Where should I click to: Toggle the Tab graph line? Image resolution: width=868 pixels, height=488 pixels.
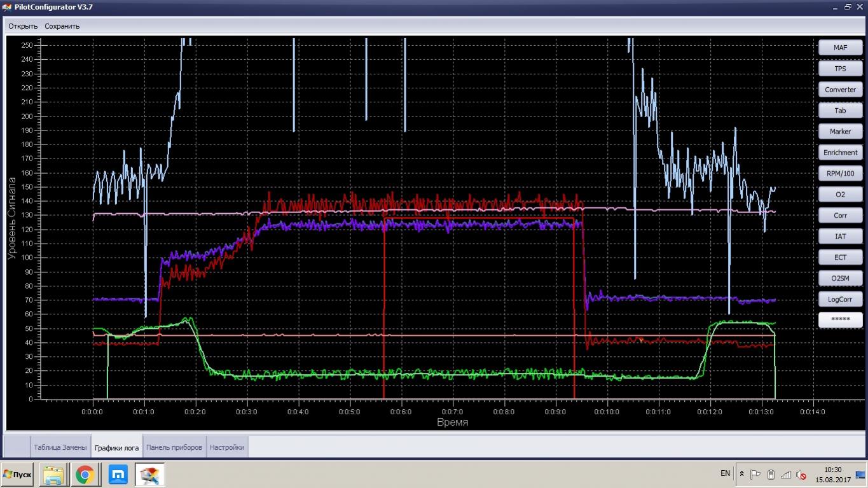(x=840, y=111)
